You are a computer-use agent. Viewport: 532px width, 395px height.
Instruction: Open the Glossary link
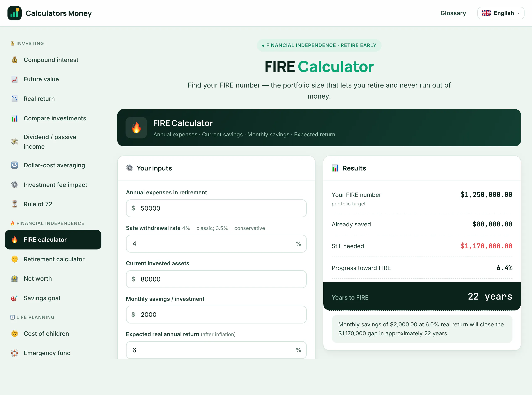[453, 13]
